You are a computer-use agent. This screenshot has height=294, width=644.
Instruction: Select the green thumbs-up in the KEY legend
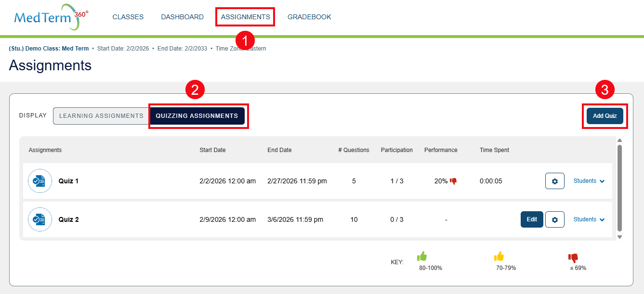[421, 257]
